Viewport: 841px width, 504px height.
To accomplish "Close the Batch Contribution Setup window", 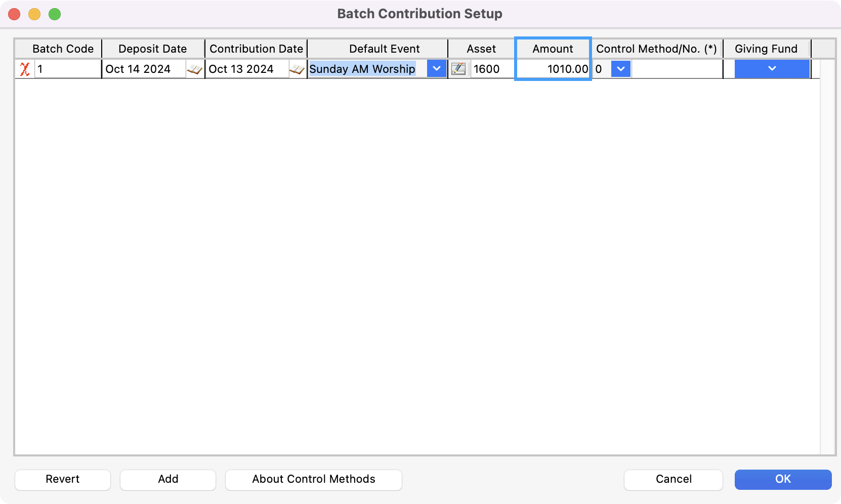I will (14, 14).
